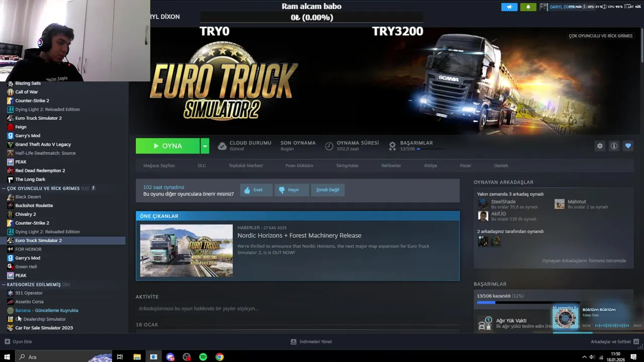644x362 pixels.
Task: Open the Tartışmalar tab
Action: 347,165
